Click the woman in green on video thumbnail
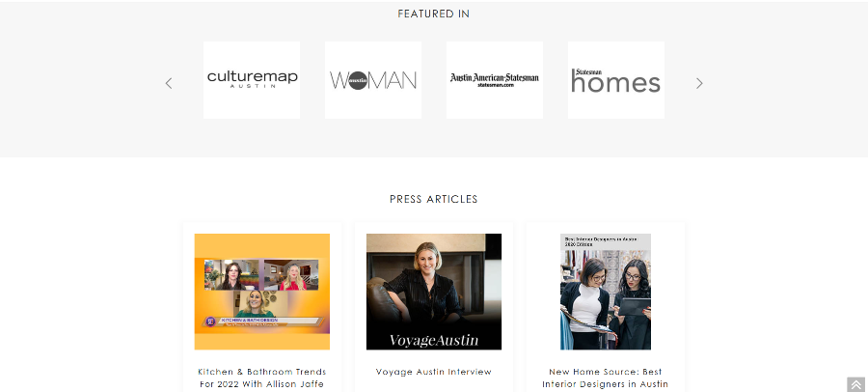The height and width of the screenshot is (392, 868). [x=257, y=304]
